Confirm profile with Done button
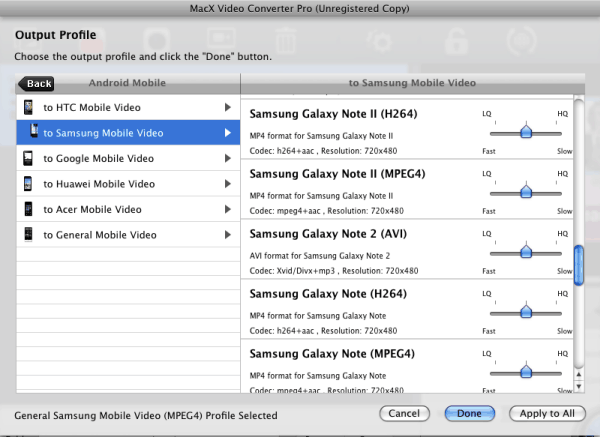The width and height of the screenshot is (600, 437). point(470,414)
